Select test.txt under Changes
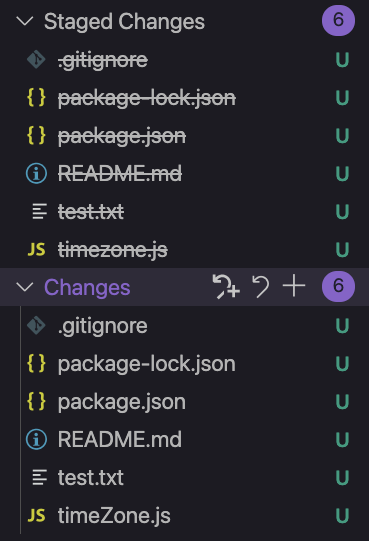369x541 pixels. (91, 478)
